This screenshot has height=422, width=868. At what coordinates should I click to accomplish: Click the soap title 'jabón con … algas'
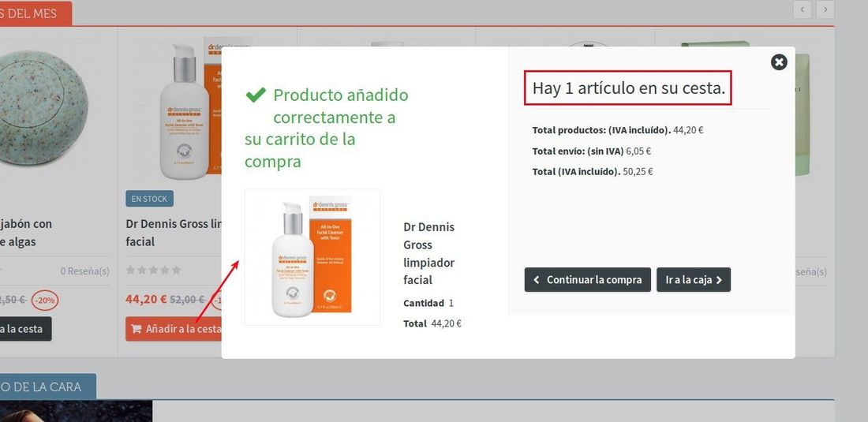click(26, 233)
